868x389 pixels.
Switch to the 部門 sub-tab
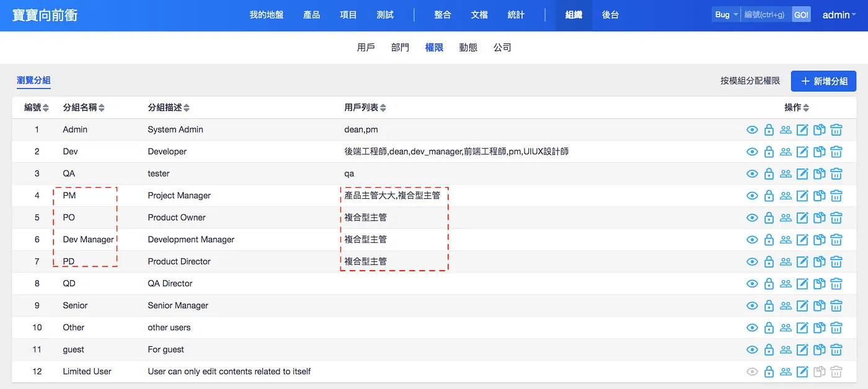tap(400, 48)
